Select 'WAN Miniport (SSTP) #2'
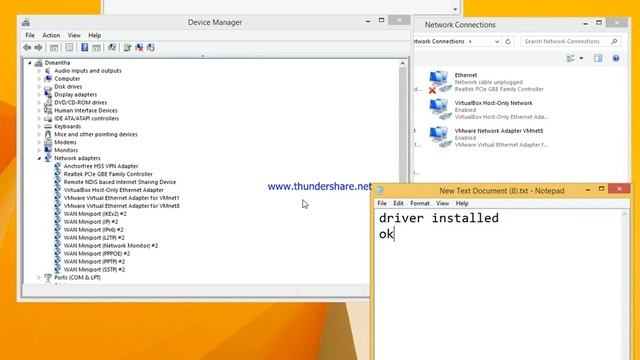The image size is (640, 360). 94,269
